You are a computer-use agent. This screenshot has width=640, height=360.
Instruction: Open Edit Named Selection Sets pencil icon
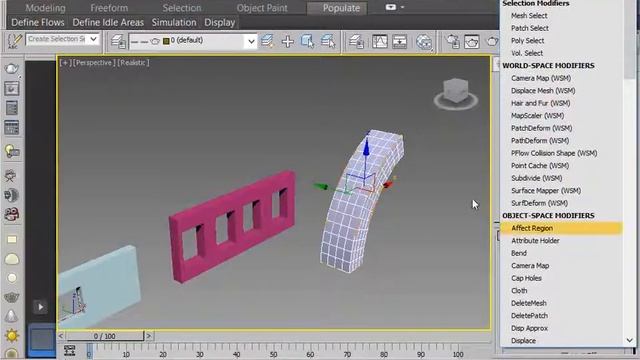click(x=14, y=41)
